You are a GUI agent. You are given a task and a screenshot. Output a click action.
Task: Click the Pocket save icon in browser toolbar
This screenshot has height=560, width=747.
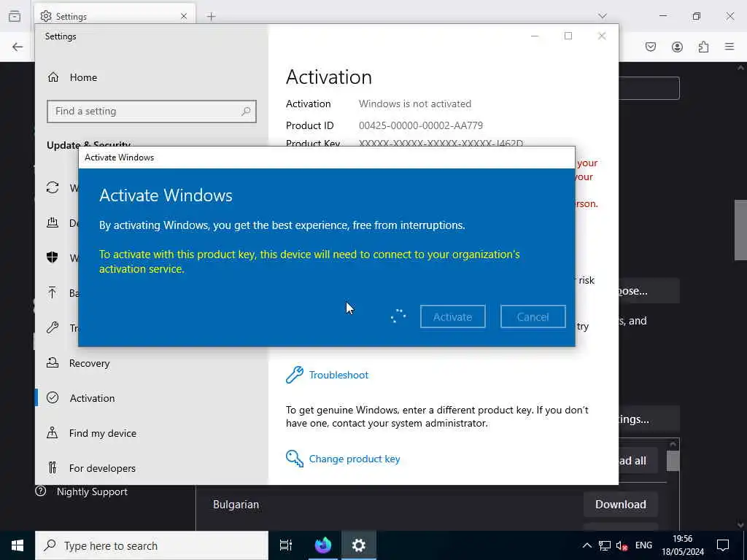click(x=651, y=47)
